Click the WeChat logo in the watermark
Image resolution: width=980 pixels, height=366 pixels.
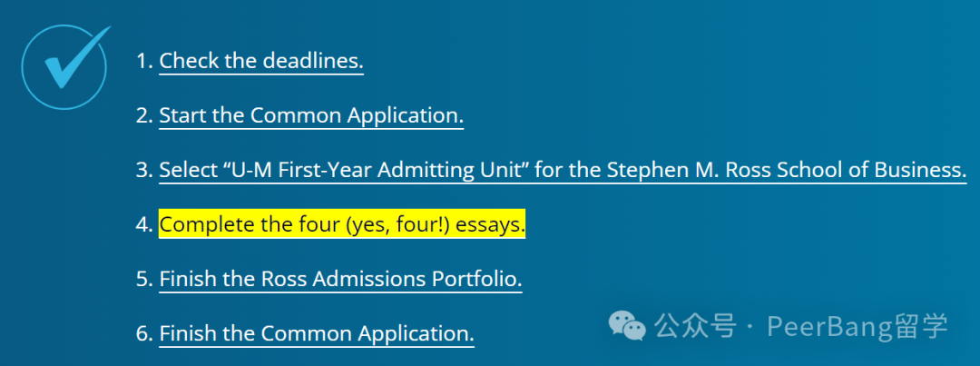(627, 325)
